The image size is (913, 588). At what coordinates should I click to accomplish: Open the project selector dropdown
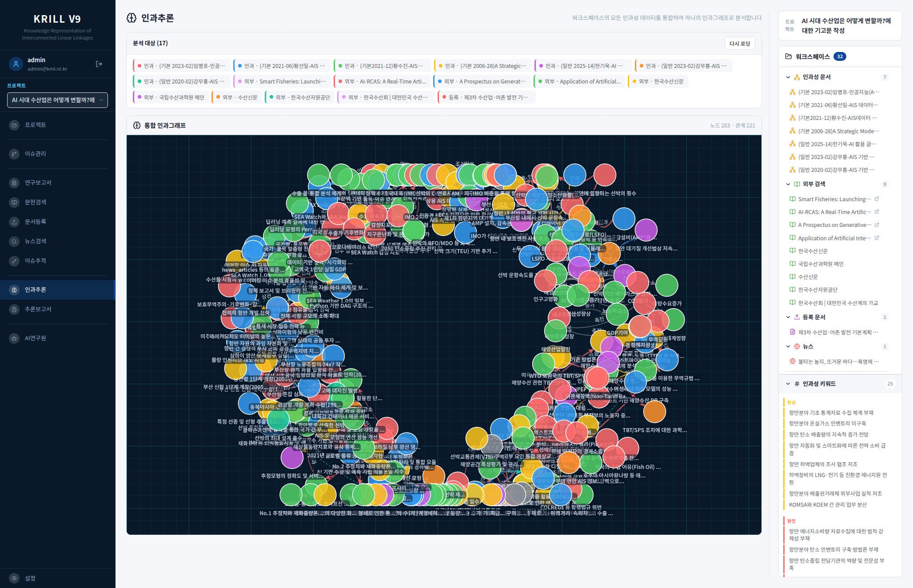57,100
